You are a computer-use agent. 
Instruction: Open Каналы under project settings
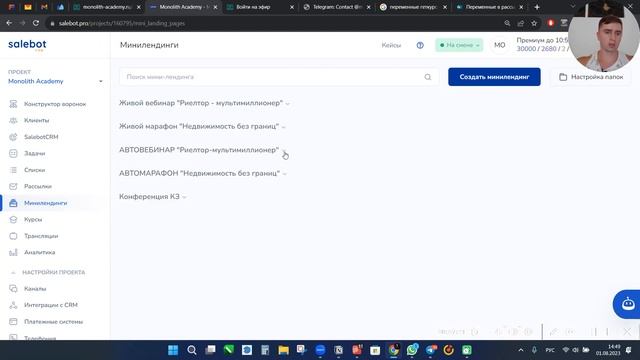tap(35, 289)
